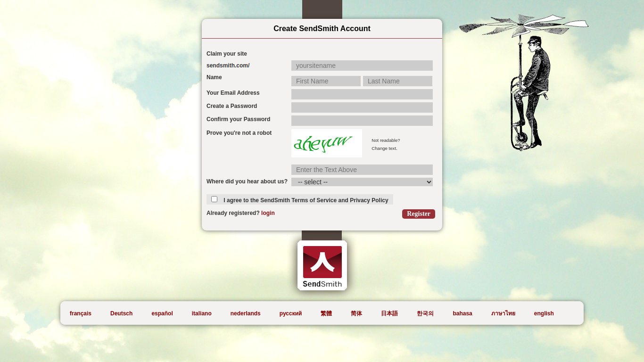Switch language to nederlands
The width and height of the screenshot is (644, 362).
(x=246, y=313)
